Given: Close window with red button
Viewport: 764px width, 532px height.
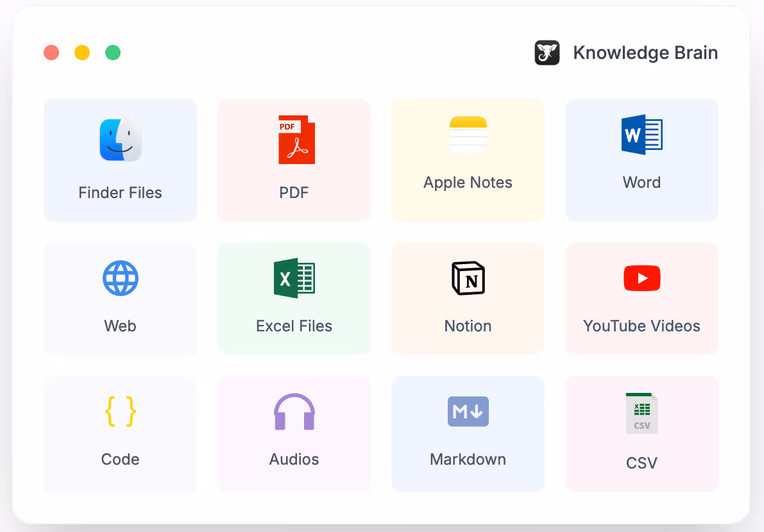Looking at the screenshot, I should click(51, 52).
